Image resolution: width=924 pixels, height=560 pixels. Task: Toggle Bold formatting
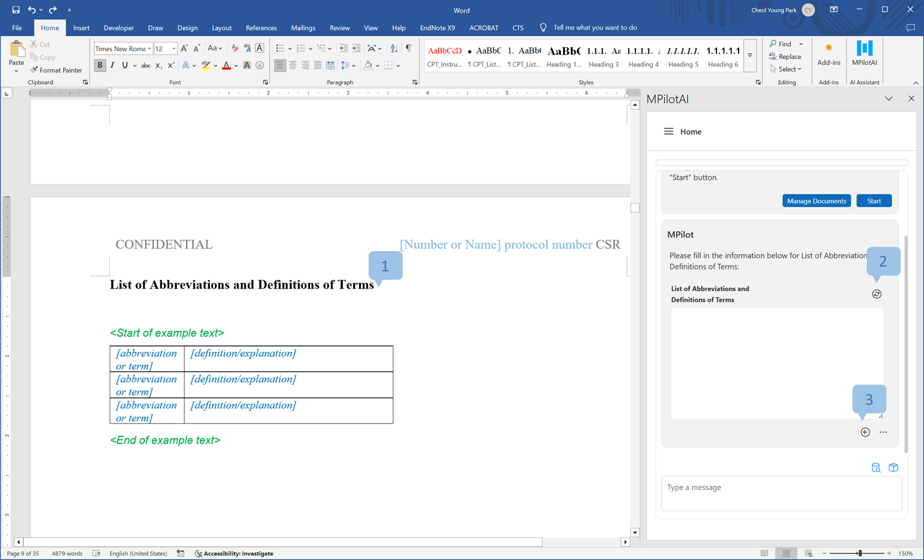[x=100, y=66]
